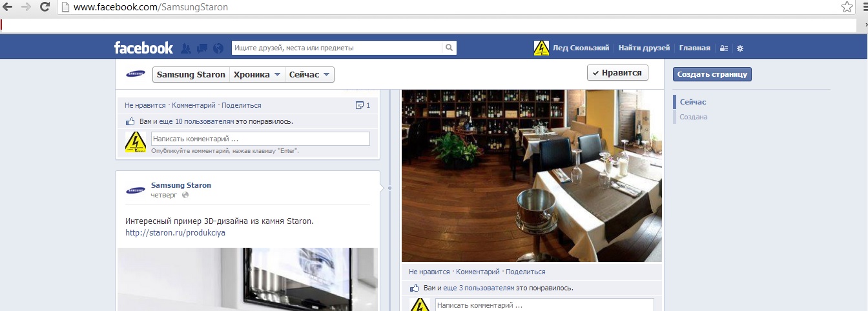Screen dimensions: 868x311
Task: Go back with browser back arrow
Action: (8, 7)
